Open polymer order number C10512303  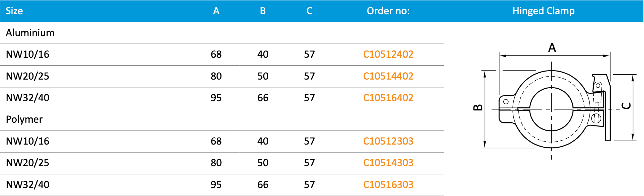pyautogui.click(x=388, y=141)
